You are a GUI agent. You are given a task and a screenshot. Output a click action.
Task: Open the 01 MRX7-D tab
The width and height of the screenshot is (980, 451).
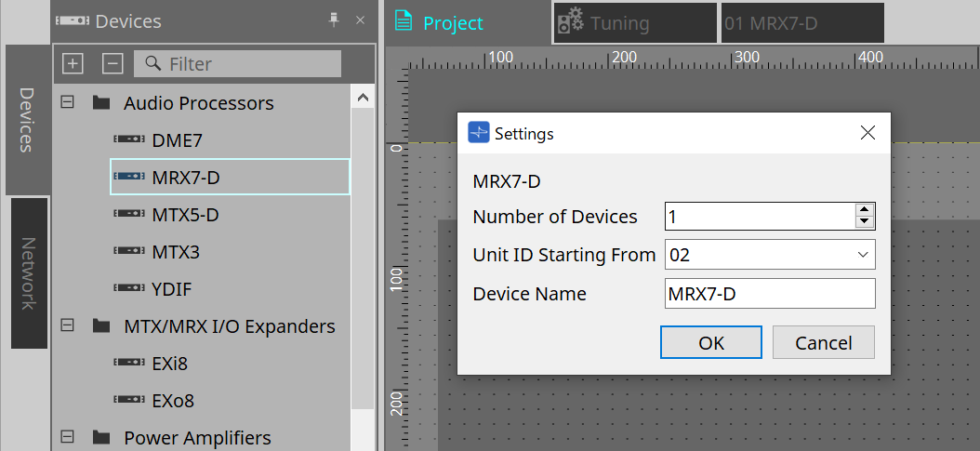[802, 22]
